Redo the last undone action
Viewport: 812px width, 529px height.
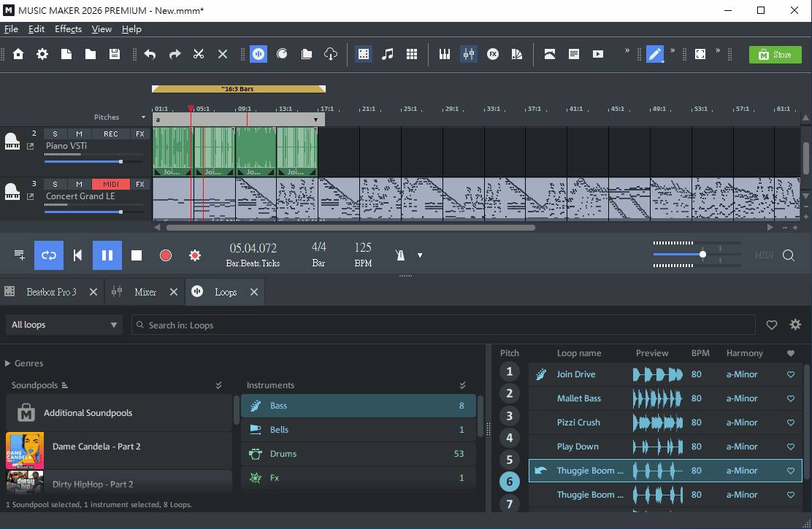(175, 54)
